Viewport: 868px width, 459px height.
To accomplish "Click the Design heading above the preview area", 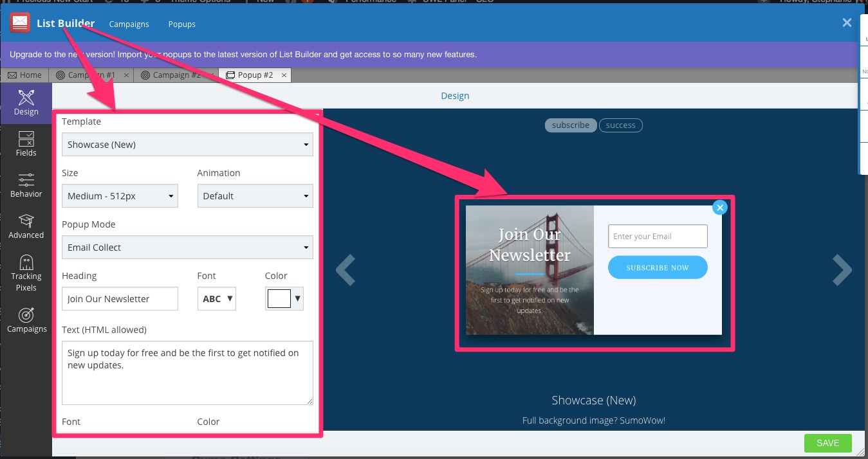I will click(455, 96).
